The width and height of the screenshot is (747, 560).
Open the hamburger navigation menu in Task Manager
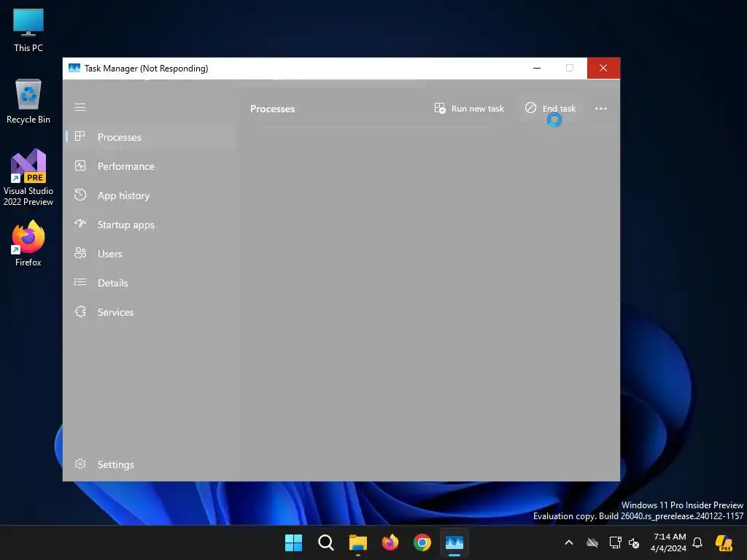(x=80, y=108)
